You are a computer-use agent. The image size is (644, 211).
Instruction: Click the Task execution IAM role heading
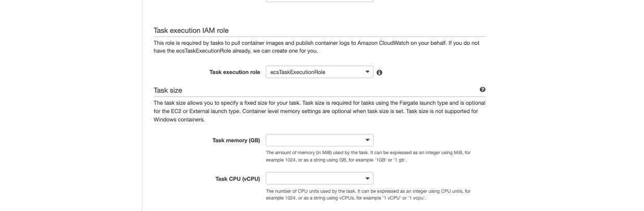click(191, 31)
